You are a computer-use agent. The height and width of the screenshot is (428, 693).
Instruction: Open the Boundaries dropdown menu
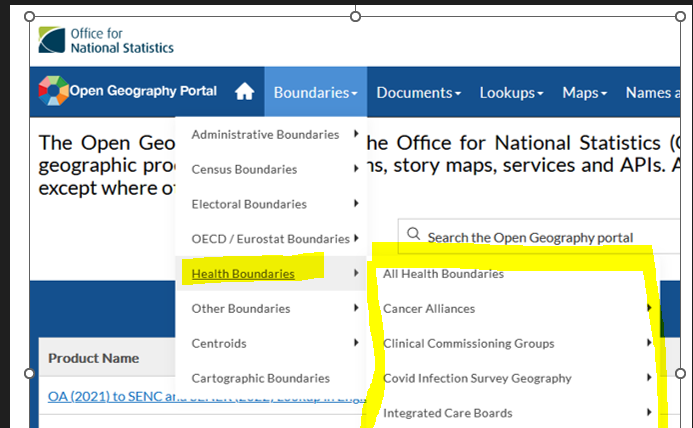tap(315, 92)
